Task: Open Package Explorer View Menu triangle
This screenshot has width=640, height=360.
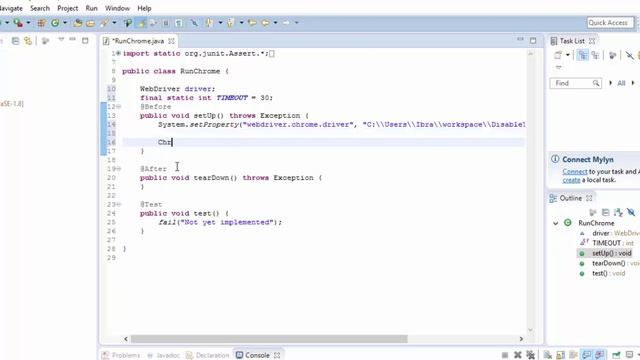Action: click(x=61, y=40)
